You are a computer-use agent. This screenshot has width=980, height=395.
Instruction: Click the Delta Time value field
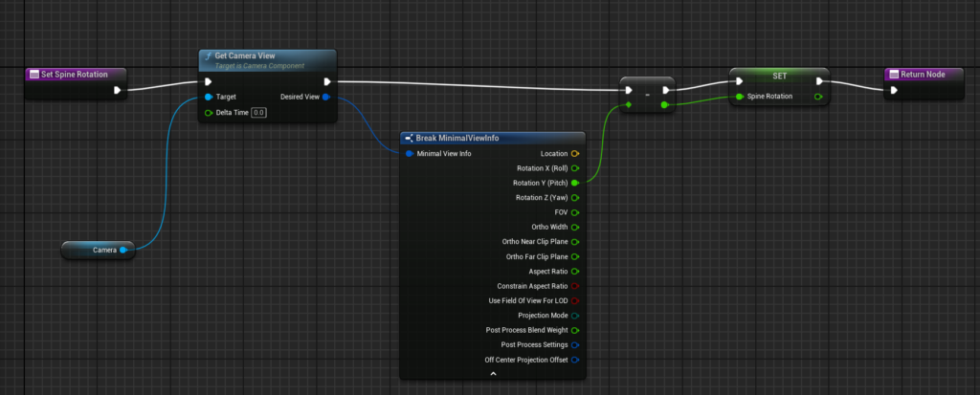tap(258, 113)
